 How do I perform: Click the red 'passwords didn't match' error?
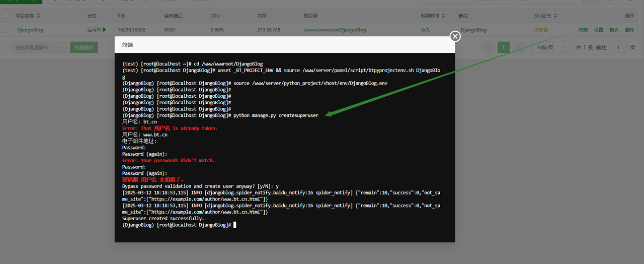point(169,160)
